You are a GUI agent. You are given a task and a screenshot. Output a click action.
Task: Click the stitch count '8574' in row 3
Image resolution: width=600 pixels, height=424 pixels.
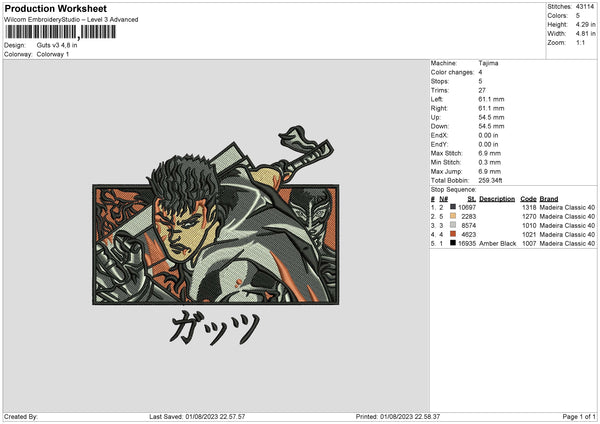[469, 226]
